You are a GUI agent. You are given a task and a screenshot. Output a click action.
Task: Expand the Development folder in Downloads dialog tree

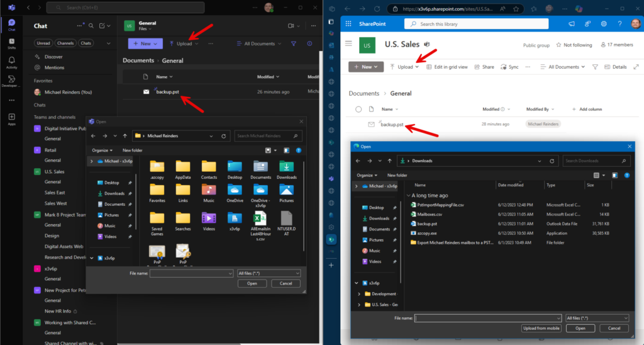[359, 294]
